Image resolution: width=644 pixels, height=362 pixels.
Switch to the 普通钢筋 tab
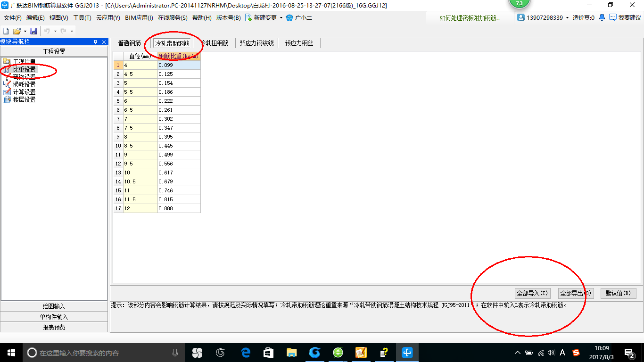[130, 43]
